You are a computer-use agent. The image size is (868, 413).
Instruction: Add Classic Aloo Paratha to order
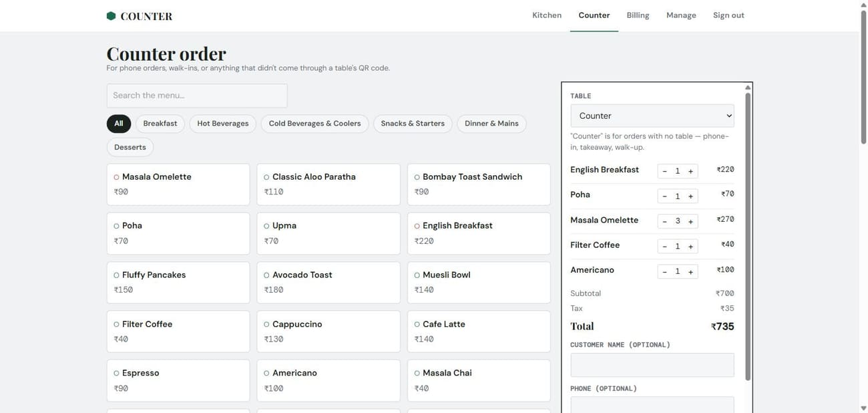pyautogui.click(x=329, y=184)
